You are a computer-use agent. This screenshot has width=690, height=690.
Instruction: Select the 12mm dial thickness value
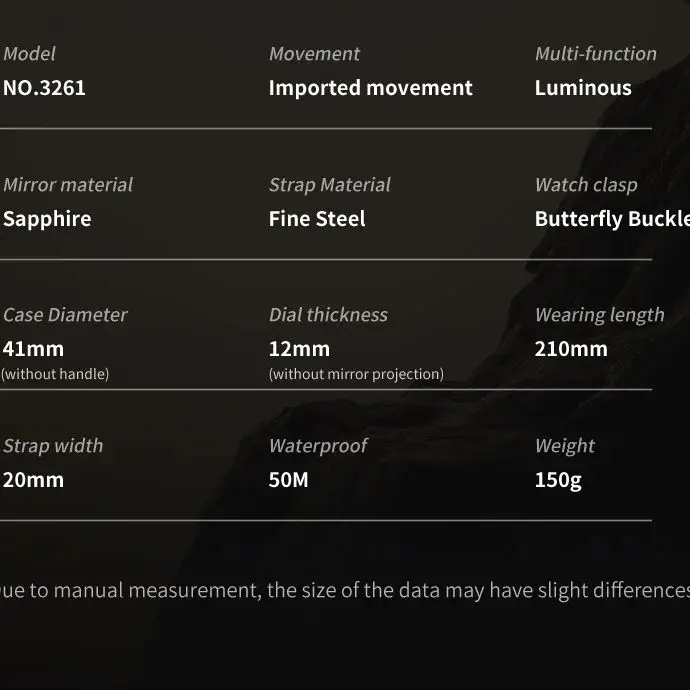pos(299,349)
